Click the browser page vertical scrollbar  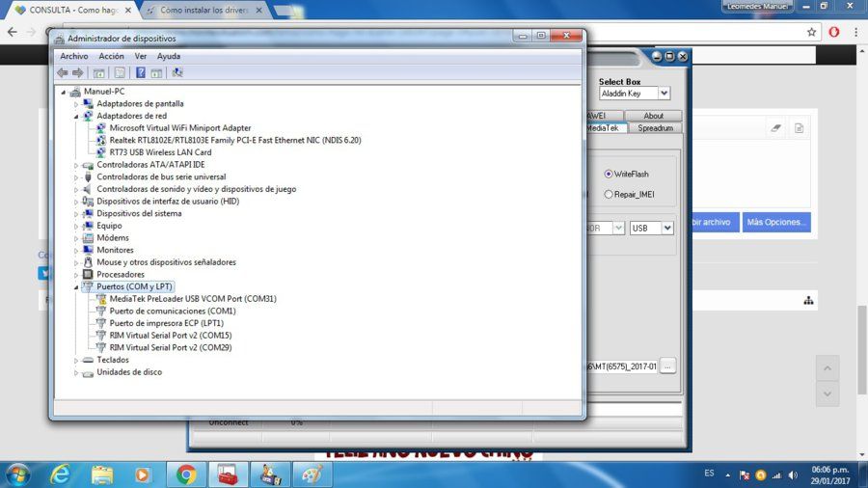click(x=862, y=350)
